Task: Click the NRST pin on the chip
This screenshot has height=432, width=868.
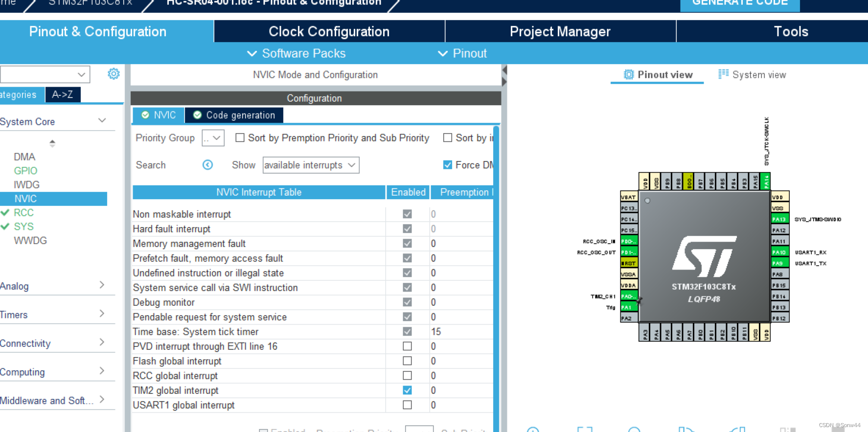Action: coord(629,263)
